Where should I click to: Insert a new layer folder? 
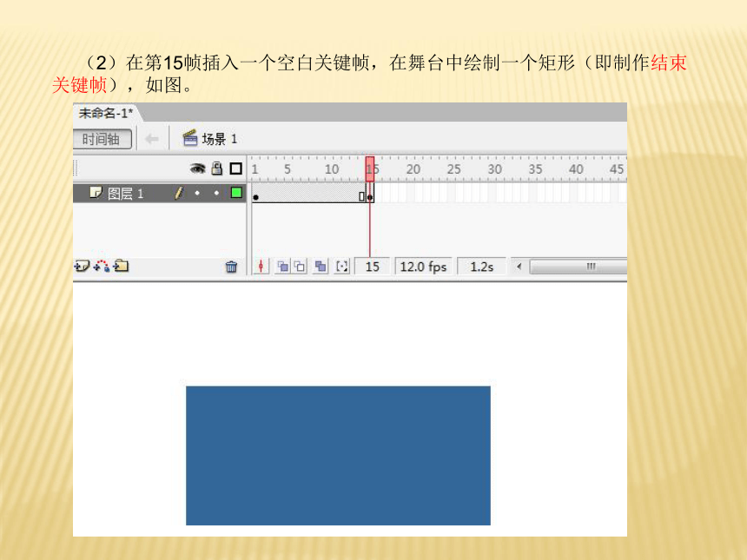click(x=121, y=266)
